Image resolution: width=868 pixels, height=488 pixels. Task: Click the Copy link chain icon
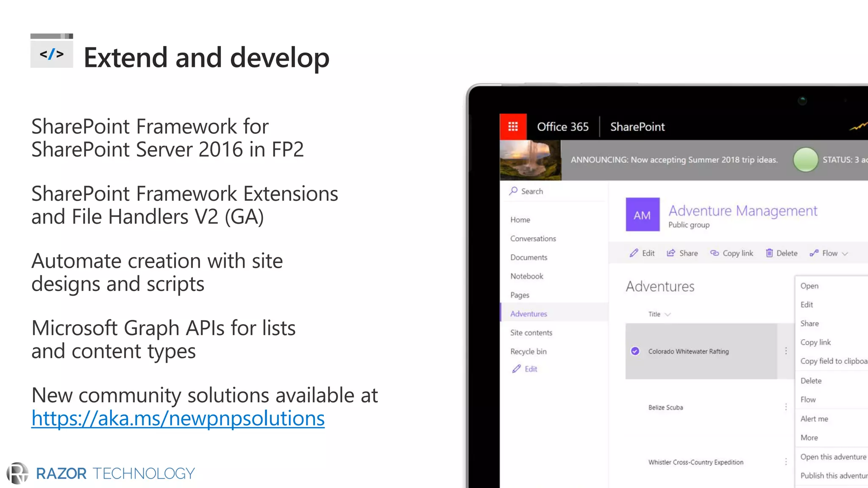pyautogui.click(x=715, y=253)
